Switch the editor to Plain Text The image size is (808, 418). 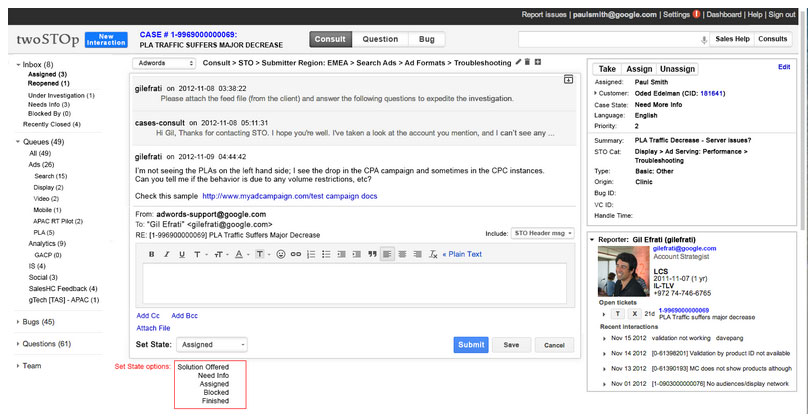[x=462, y=254]
